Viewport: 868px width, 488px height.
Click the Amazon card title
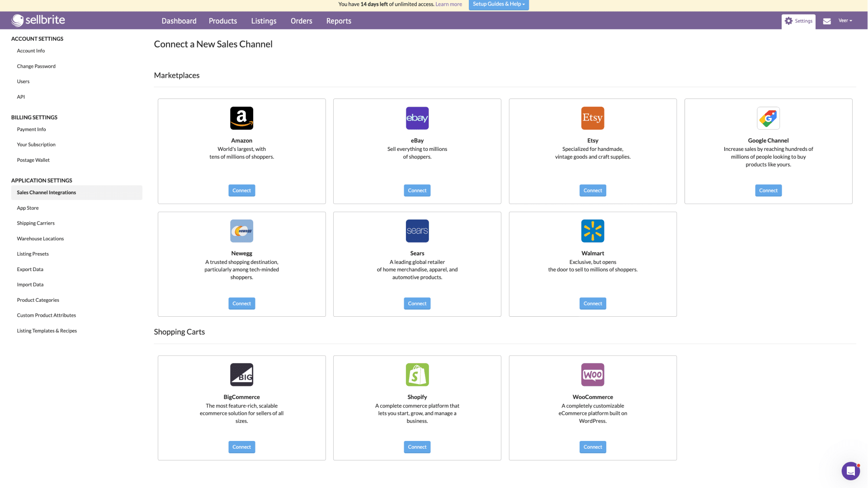tap(241, 141)
